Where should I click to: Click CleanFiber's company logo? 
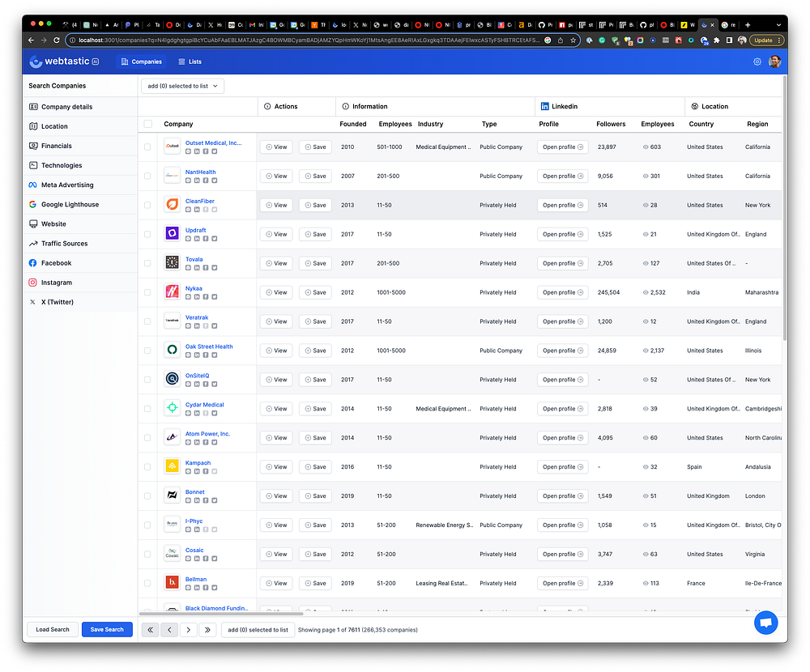(172, 205)
